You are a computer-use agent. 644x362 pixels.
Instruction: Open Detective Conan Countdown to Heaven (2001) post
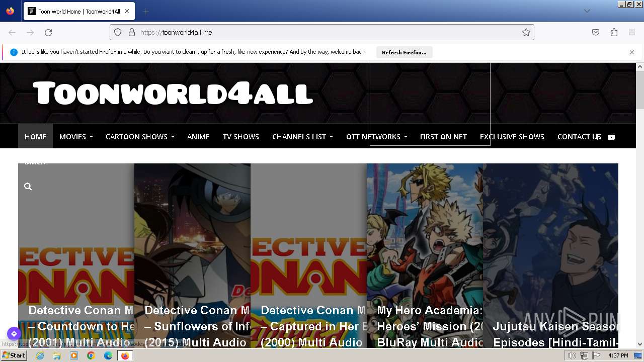click(76, 255)
